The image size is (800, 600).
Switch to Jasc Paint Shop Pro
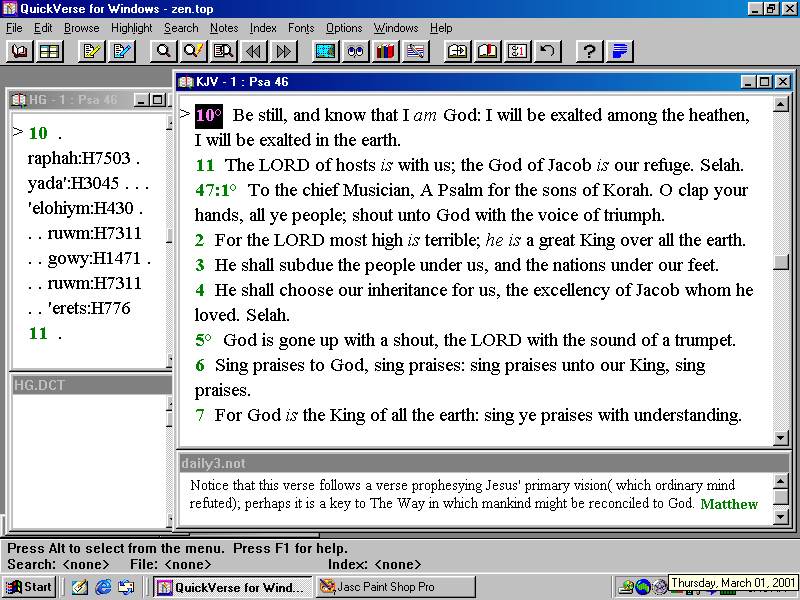(395, 587)
